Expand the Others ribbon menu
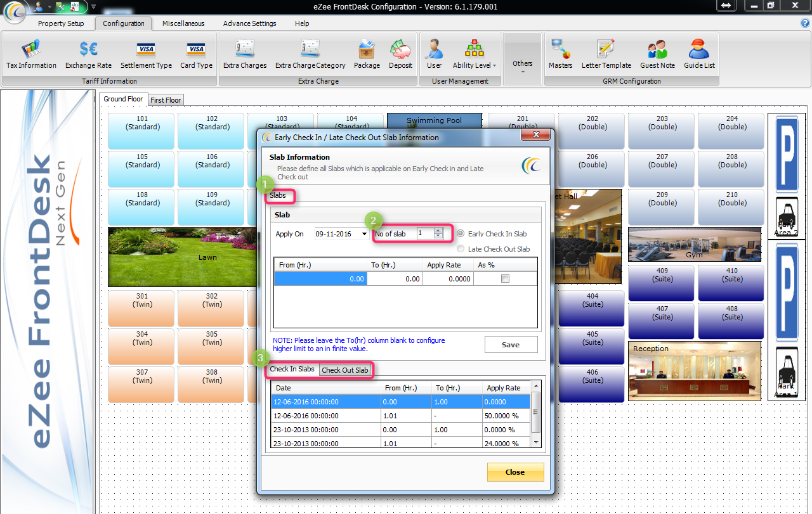812x514 pixels. point(523,59)
